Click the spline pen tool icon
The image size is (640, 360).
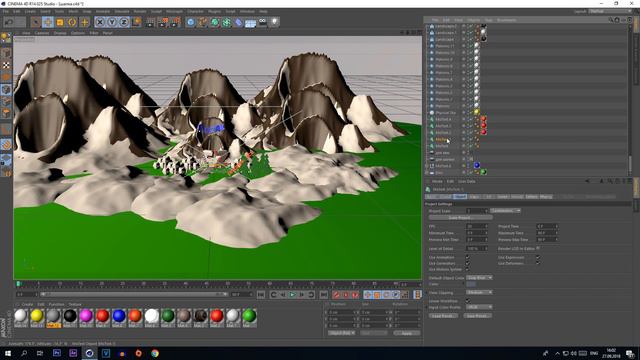(x=203, y=22)
